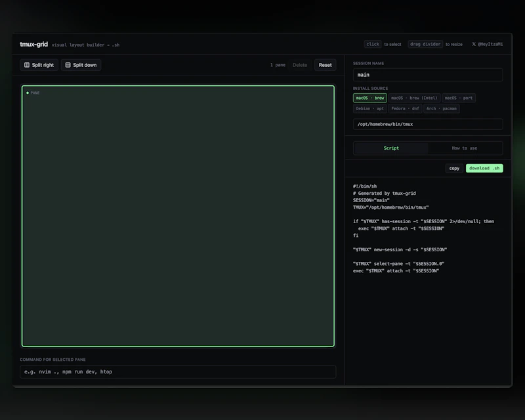Image resolution: width=525 pixels, height=420 pixels.
Task: Click the 'click' keyboard hint badge
Action: click(373, 44)
